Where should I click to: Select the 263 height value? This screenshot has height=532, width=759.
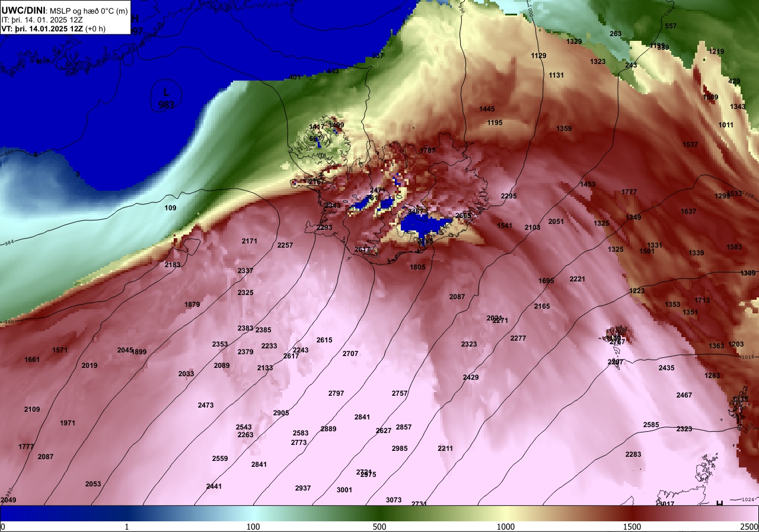[616, 34]
